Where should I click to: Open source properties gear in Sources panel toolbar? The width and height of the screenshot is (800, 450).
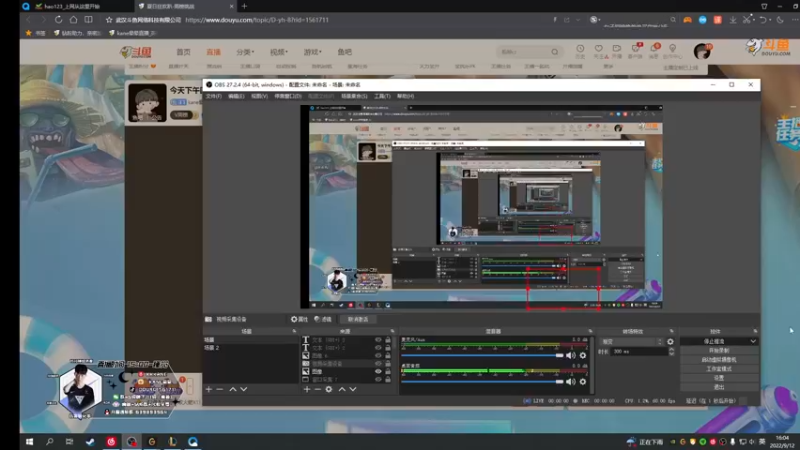pyautogui.click(x=329, y=389)
